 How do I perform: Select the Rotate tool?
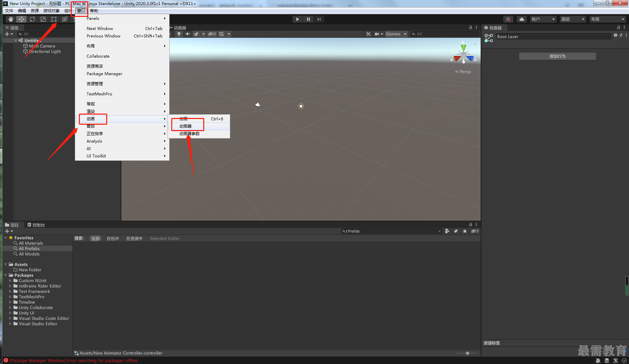coord(32,19)
